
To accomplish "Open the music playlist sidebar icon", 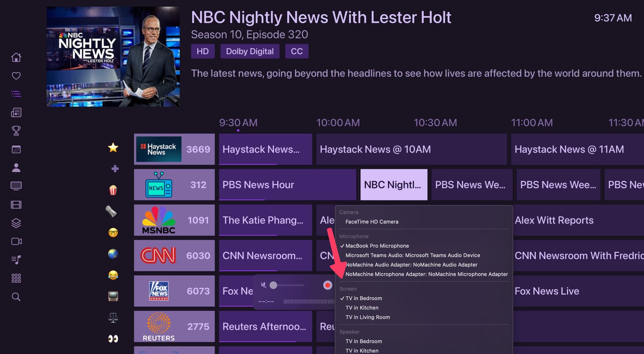I will pos(16,260).
